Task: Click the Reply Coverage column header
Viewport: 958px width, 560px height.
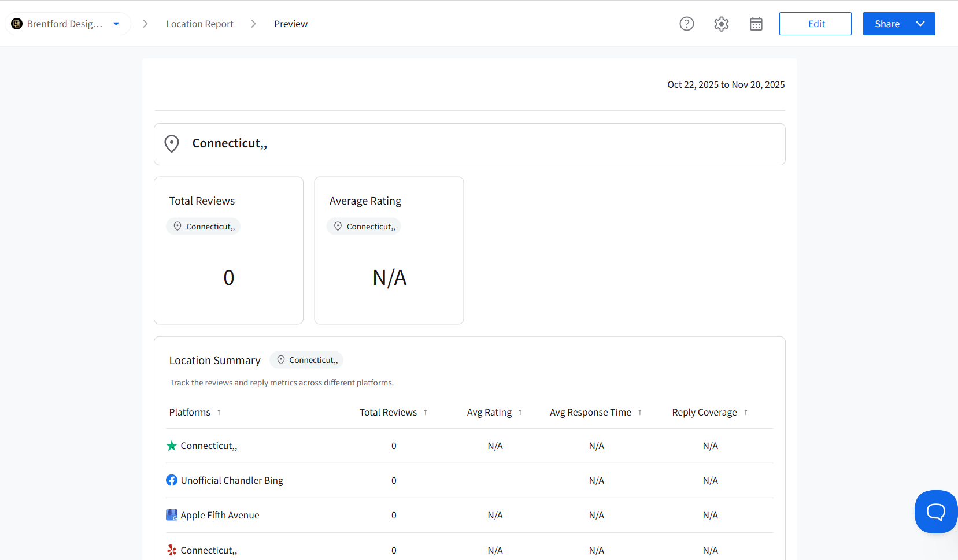Action: pos(704,413)
